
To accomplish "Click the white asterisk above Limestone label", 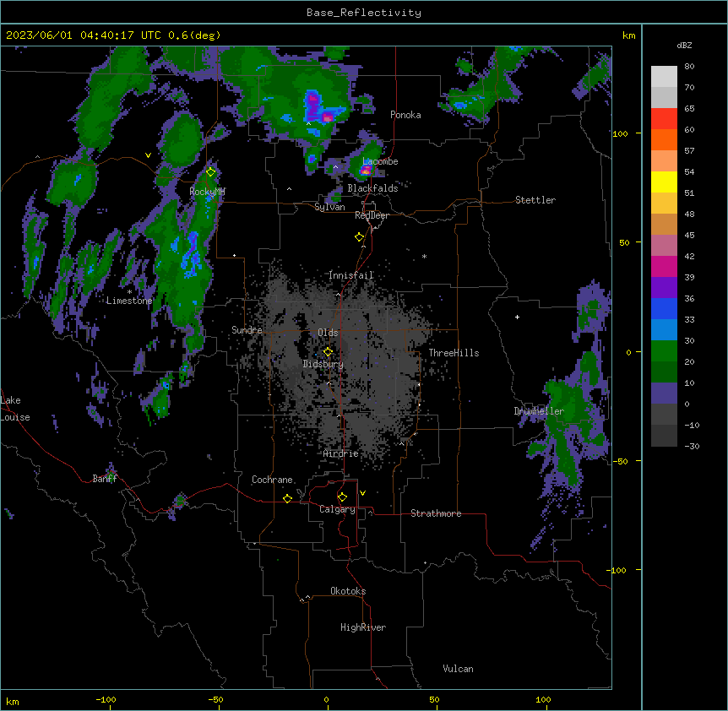I will (x=129, y=292).
